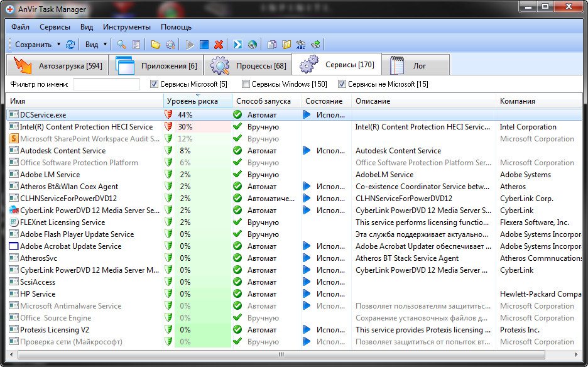Click the Вид toolbar button
Viewport: 588px width, 367px height.
92,45
